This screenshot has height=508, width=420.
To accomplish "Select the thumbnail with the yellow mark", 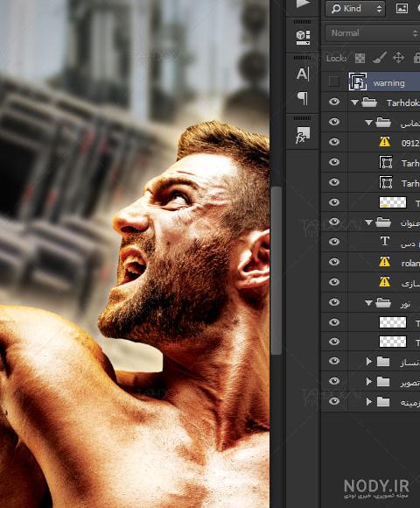I will [x=393, y=202].
